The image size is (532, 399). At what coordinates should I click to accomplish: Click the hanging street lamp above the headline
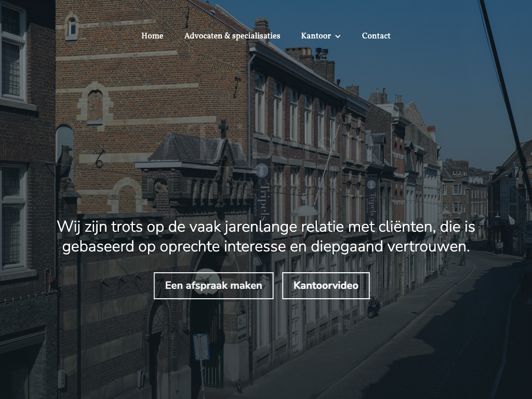click(x=305, y=209)
